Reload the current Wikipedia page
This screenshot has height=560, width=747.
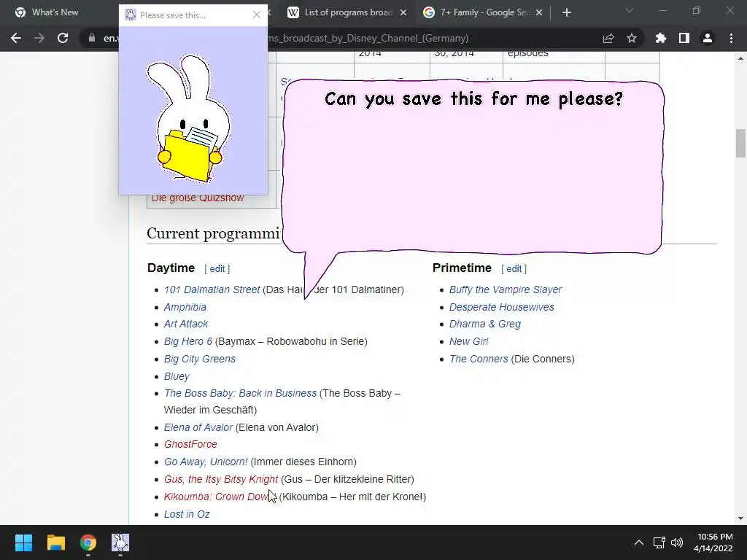point(63,38)
